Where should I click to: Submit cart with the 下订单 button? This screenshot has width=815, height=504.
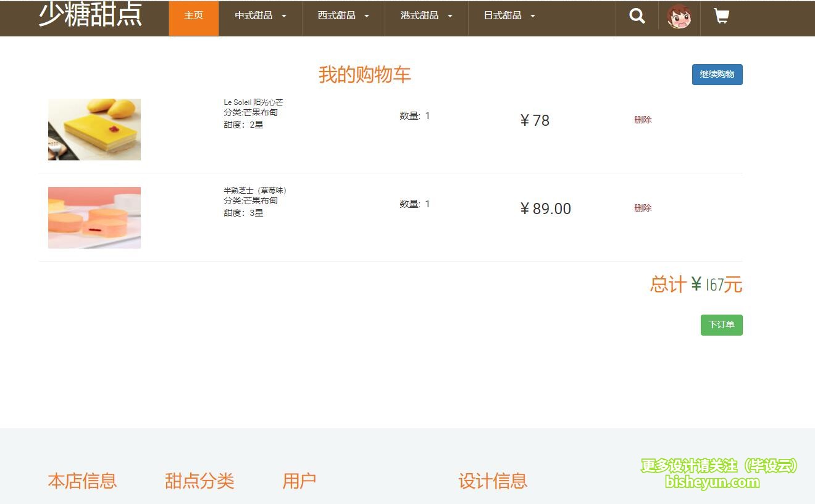tap(721, 325)
